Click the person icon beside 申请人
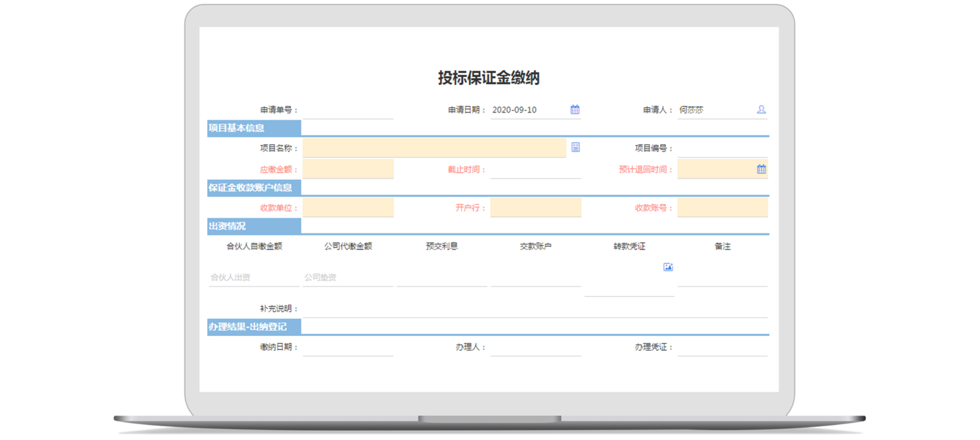The width and height of the screenshot is (980, 440). [x=761, y=110]
